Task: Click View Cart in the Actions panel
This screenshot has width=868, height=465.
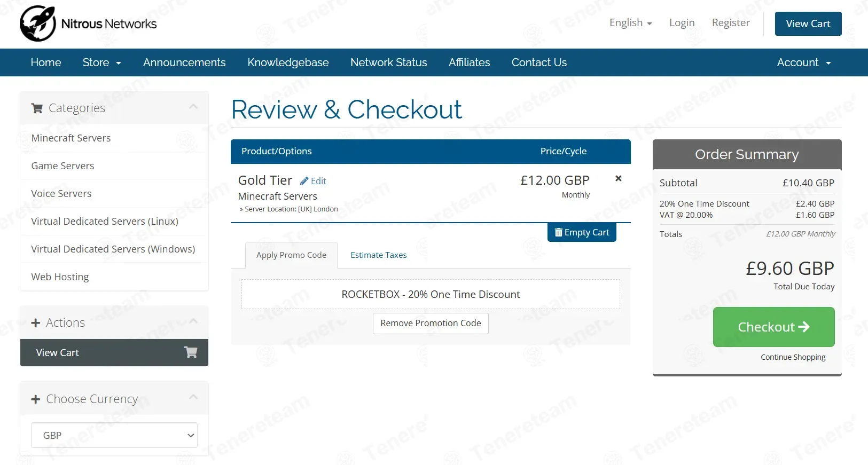Action: click(114, 352)
